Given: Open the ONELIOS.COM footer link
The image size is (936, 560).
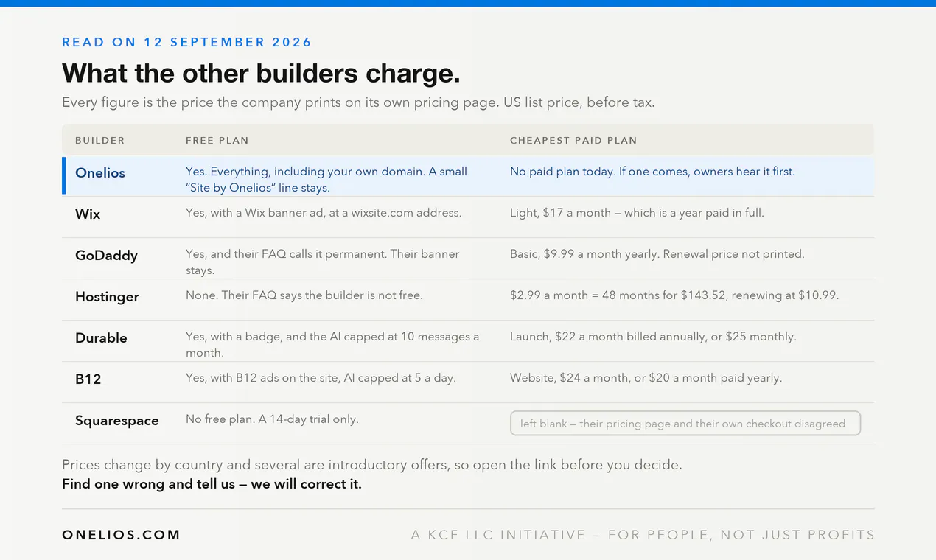Looking at the screenshot, I should [121, 535].
